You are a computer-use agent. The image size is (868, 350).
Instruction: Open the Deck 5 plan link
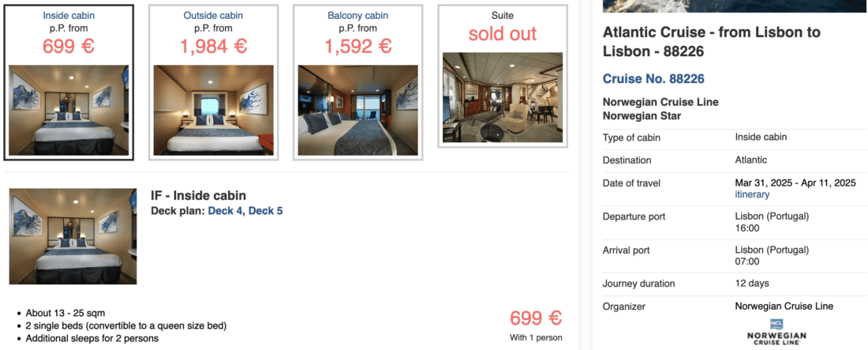[x=265, y=211]
